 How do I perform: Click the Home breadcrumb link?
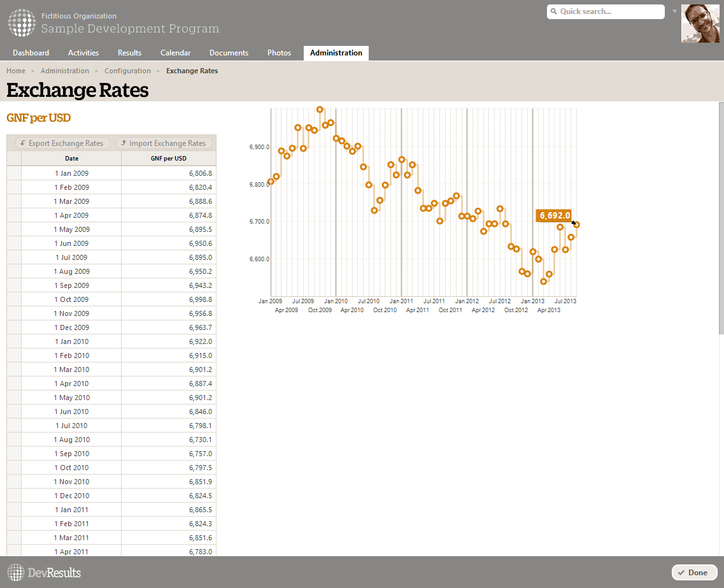tap(16, 71)
